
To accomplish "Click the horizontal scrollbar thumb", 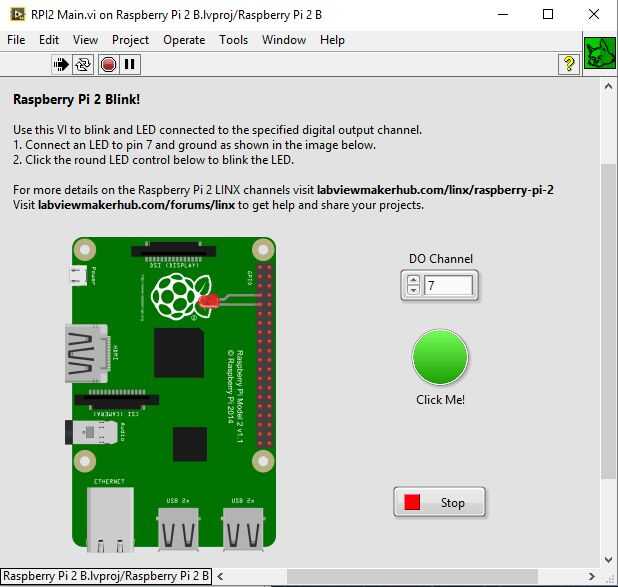I will pos(412,577).
